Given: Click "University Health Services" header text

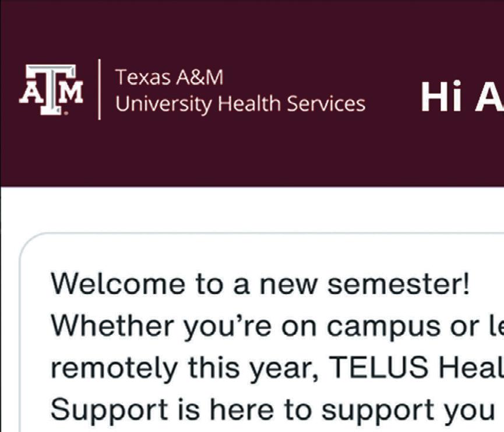Looking at the screenshot, I should click(240, 104).
